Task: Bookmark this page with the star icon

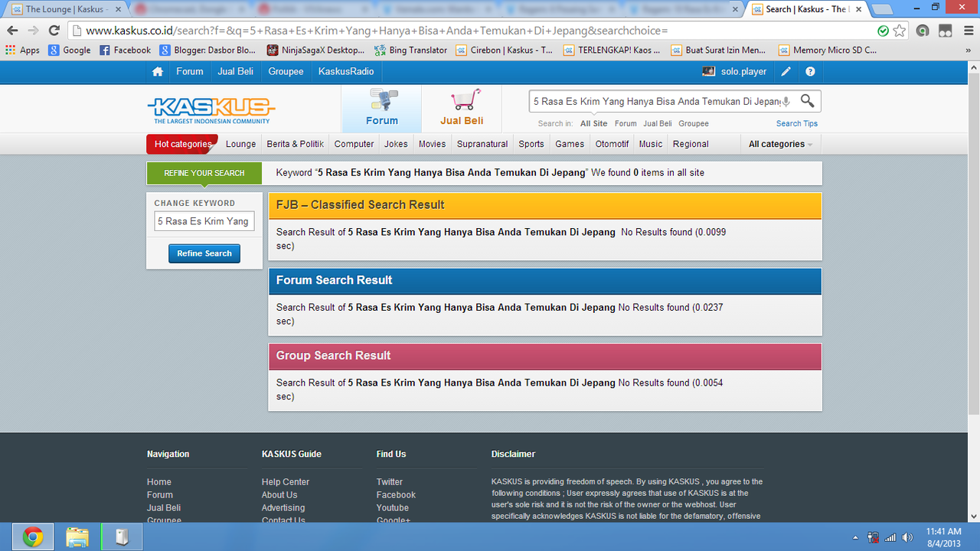Action: pos(900,31)
